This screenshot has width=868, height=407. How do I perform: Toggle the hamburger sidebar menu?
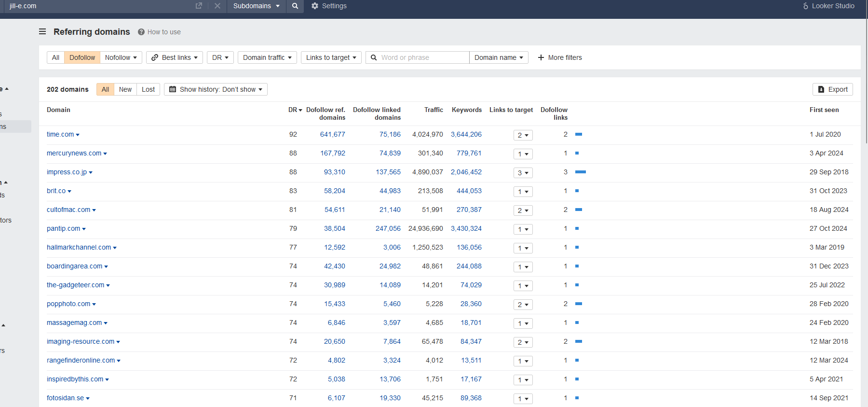(42, 31)
